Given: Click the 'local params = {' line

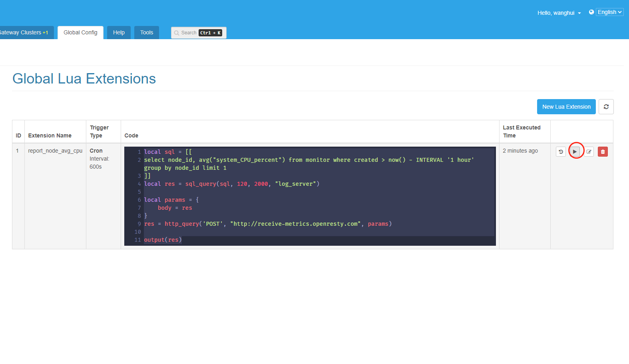Looking at the screenshot, I should point(171,200).
